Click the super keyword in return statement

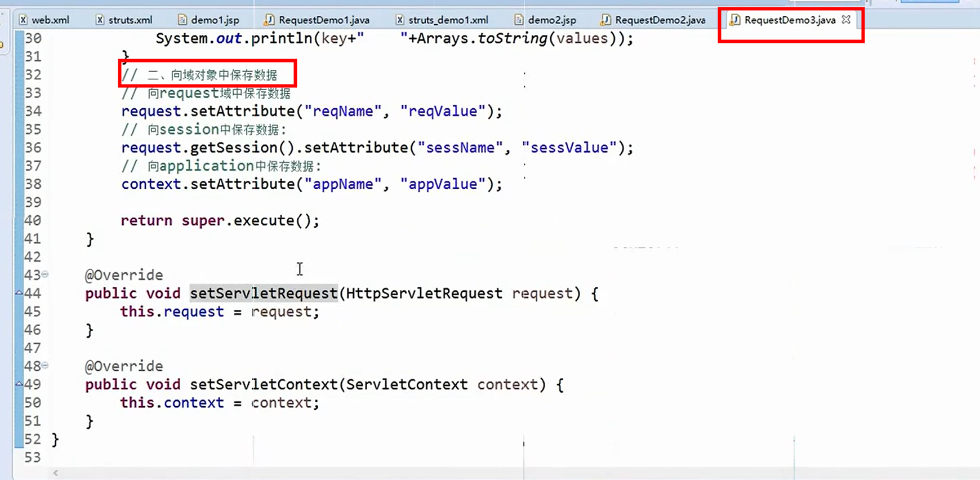click(203, 221)
